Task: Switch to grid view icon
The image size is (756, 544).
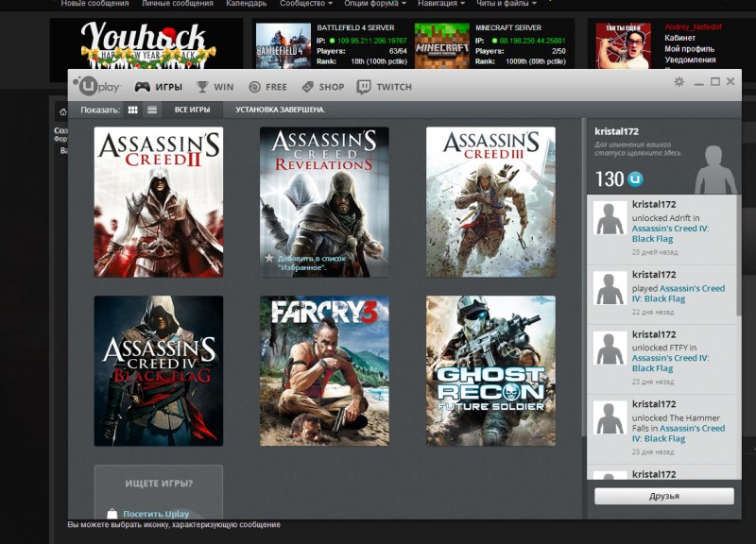Action: click(x=133, y=110)
